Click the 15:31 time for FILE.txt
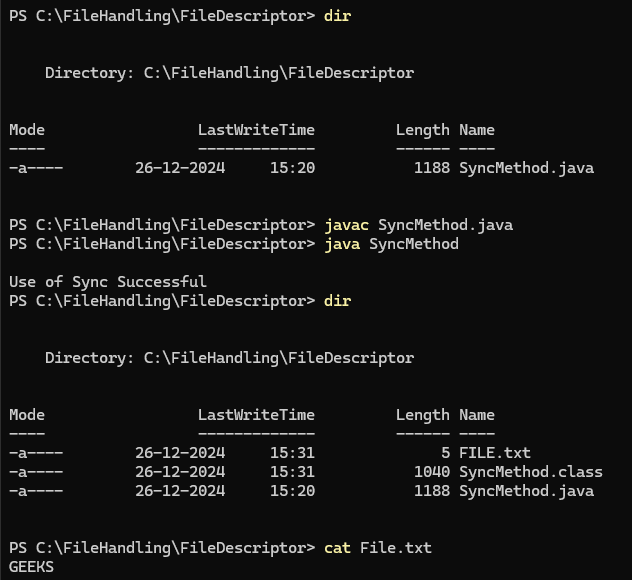The height and width of the screenshot is (580, 632). tap(292, 453)
